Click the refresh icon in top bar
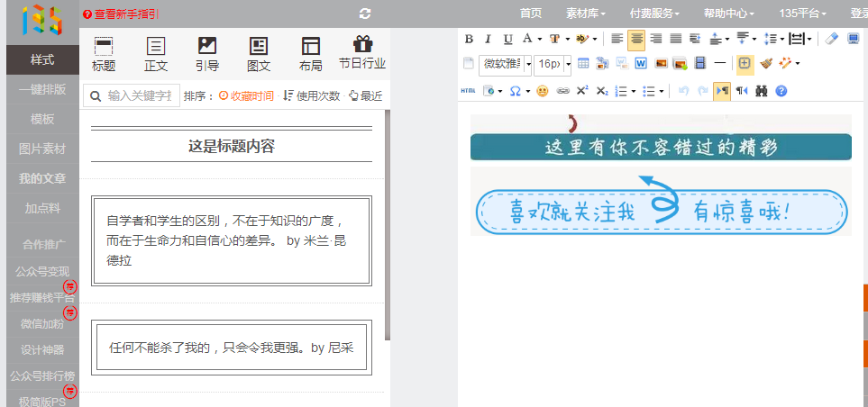The height and width of the screenshot is (407, 868). click(364, 14)
